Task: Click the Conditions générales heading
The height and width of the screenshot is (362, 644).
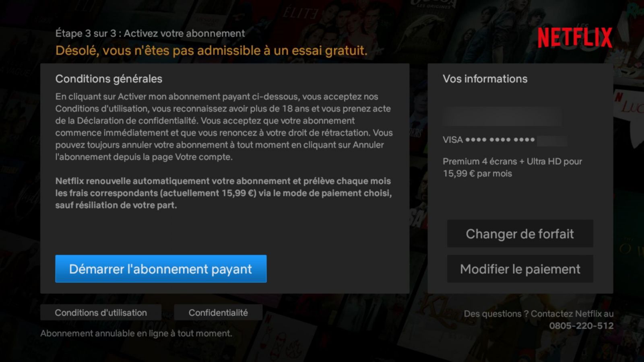Action: click(109, 79)
